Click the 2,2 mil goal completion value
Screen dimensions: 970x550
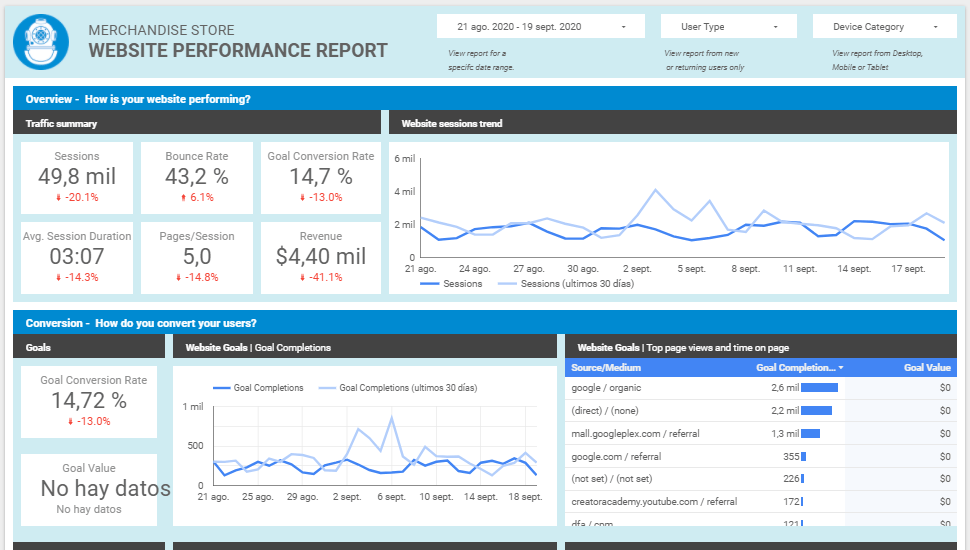coord(785,411)
